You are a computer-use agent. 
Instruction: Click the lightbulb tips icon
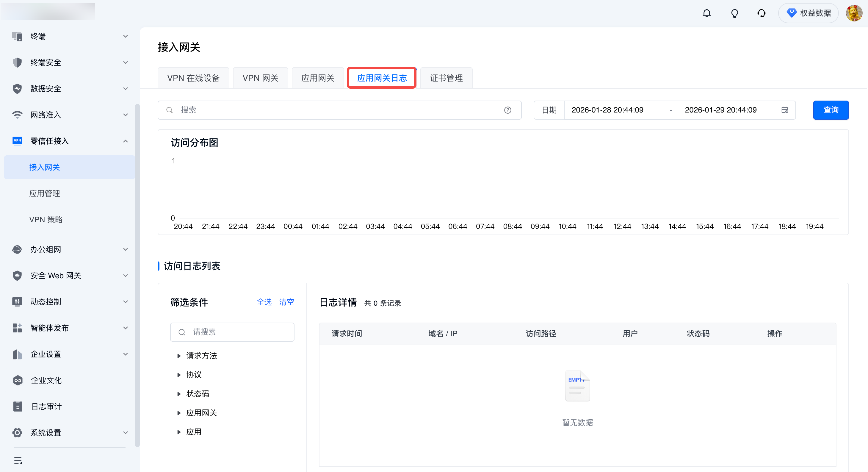[734, 13]
